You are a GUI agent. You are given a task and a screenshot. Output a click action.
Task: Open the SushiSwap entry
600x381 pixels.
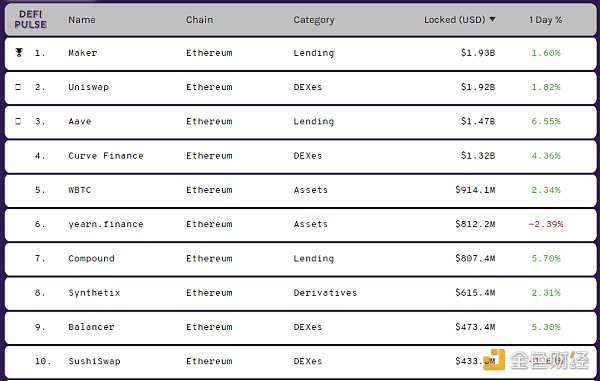coord(94,361)
